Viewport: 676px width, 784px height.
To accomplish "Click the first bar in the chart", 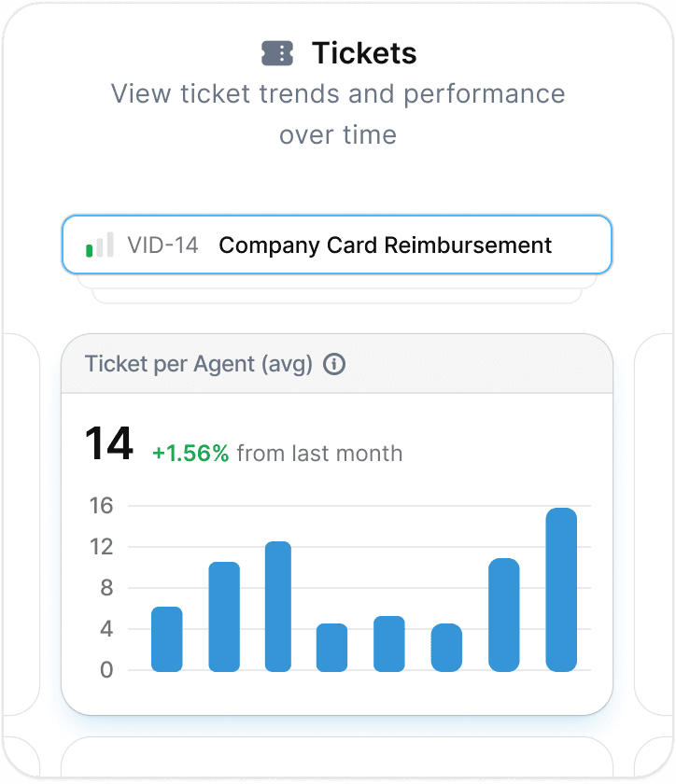I will tap(166, 639).
